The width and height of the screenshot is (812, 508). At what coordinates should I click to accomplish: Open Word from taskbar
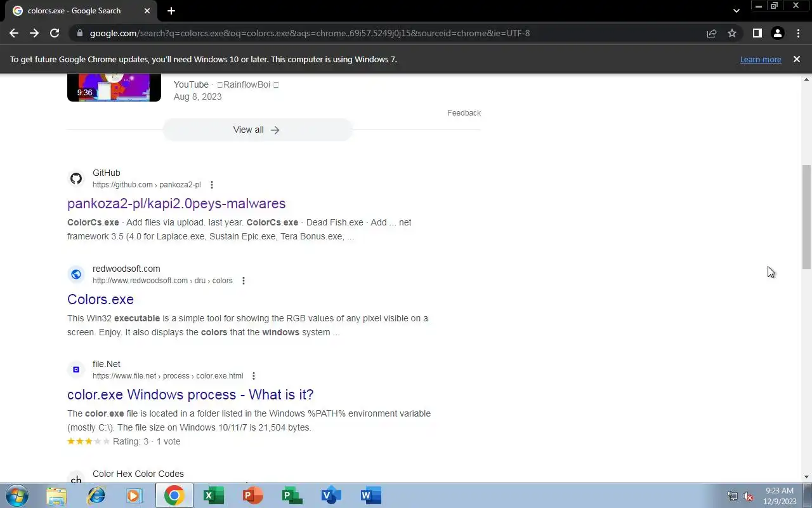[x=370, y=495]
